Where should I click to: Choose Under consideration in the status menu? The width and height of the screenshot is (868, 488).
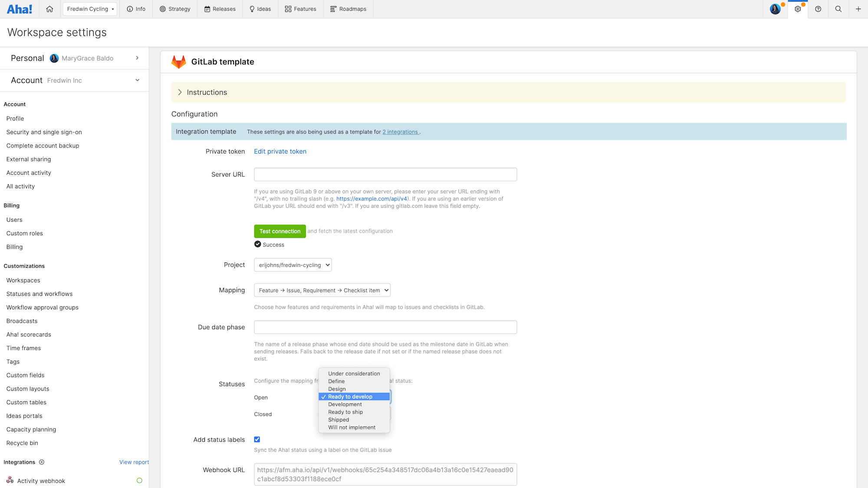click(354, 373)
